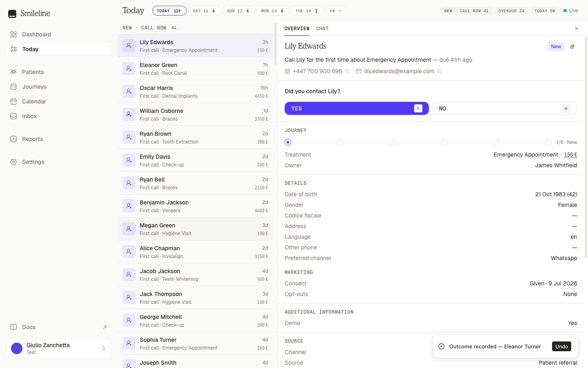Open the Today sidebar item
Viewport: 588px width, 368px height.
coord(59,49)
